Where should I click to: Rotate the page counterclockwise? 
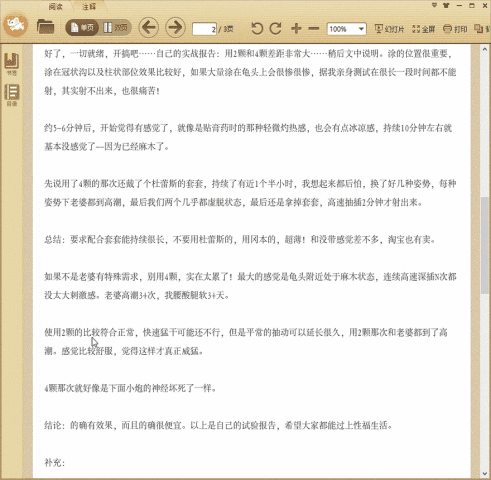(257, 28)
